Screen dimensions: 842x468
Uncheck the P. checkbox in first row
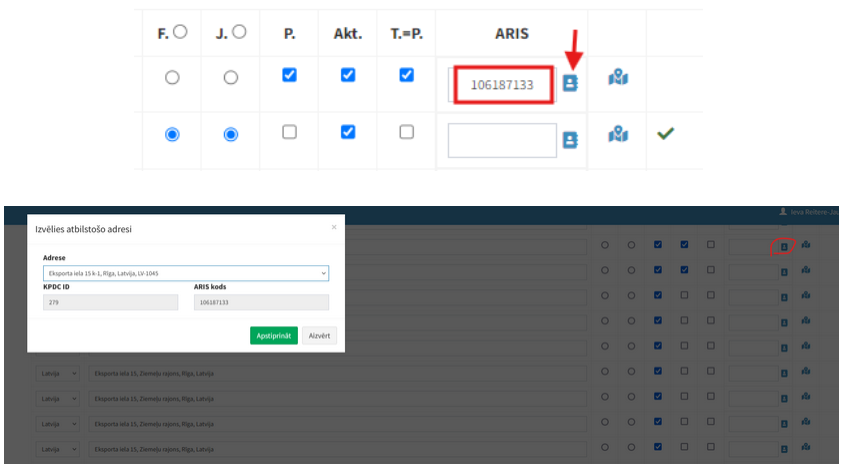point(289,75)
